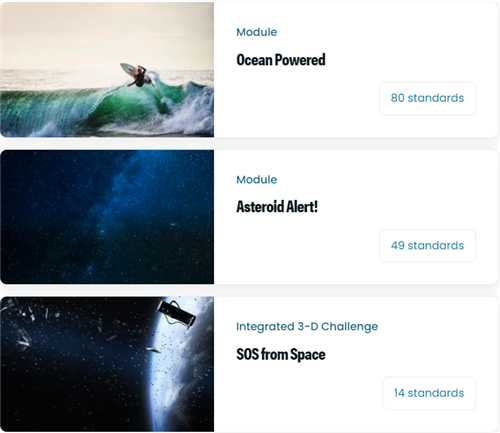Click the surfer in the ocean photo
Viewport: 500px width, 433px height.
[139, 76]
